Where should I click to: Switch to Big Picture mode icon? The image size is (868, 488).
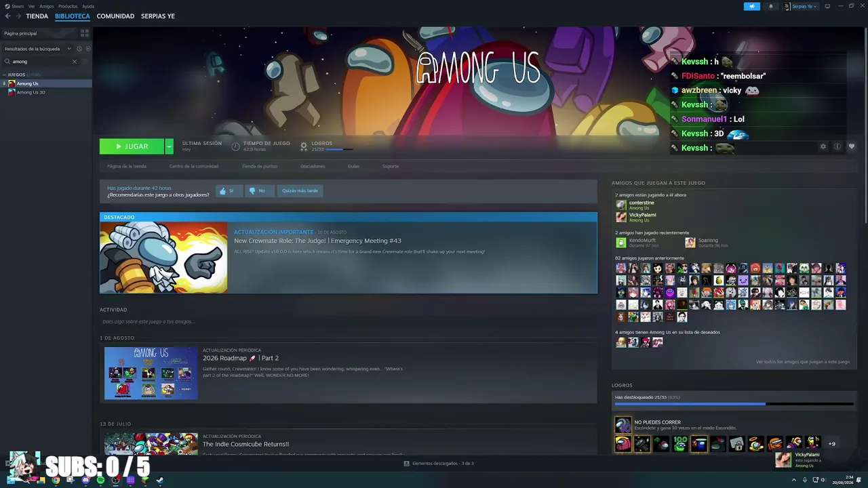(827, 6)
